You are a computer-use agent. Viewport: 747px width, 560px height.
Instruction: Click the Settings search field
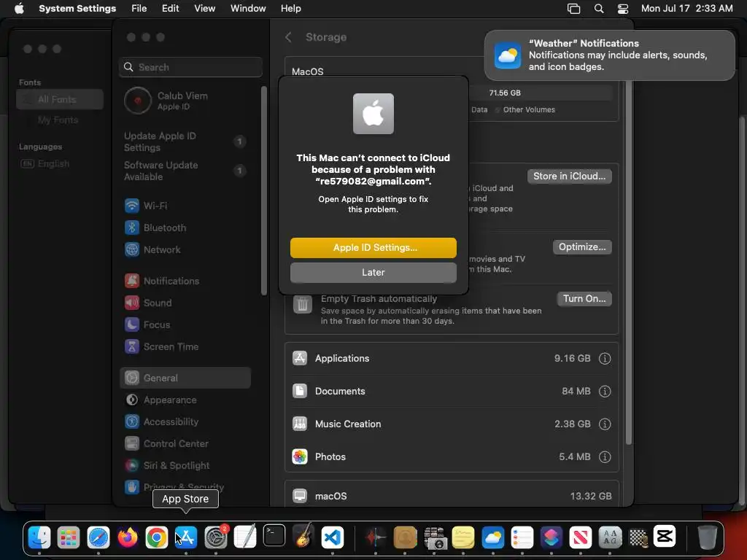click(x=190, y=67)
